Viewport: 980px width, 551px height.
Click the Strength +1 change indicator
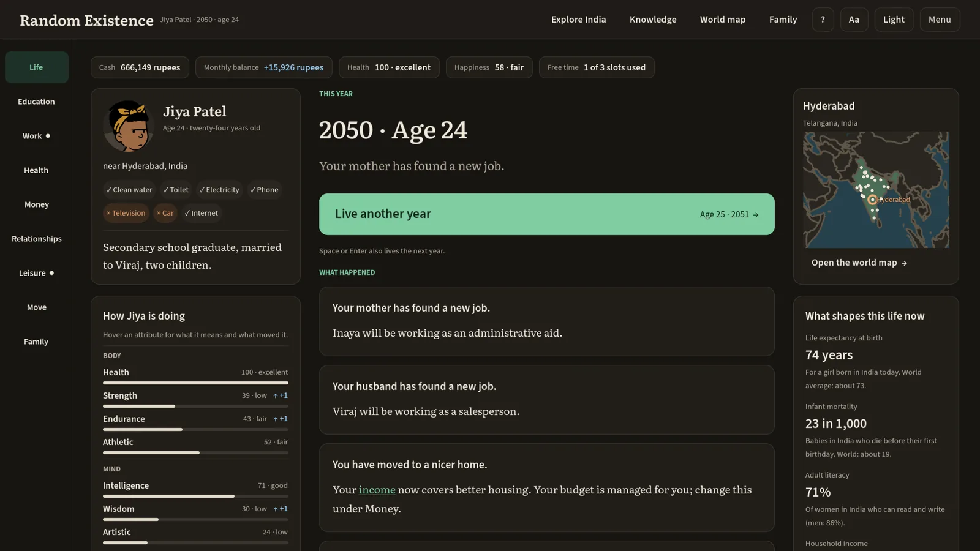coord(281,395)
